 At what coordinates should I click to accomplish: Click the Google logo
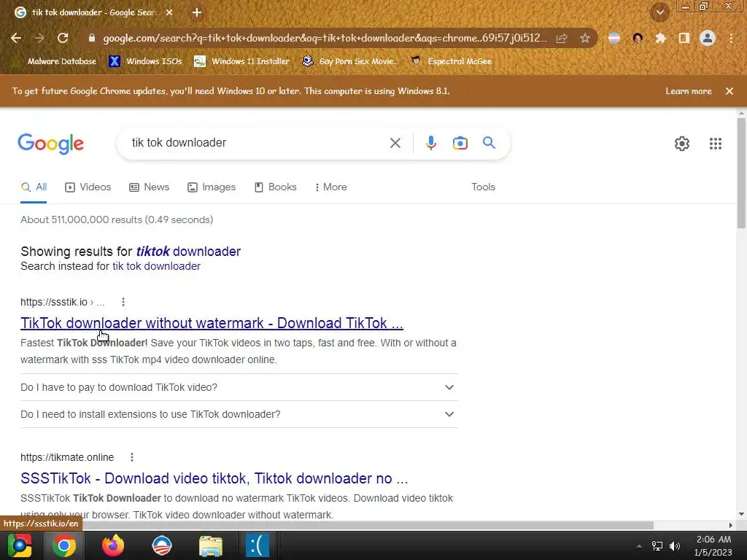(x=50, y=144)
